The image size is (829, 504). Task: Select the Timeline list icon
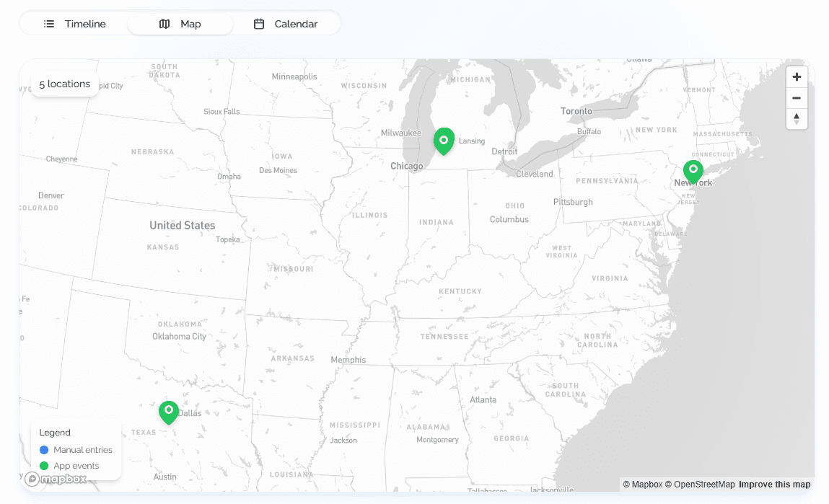(x=49, y=23)
